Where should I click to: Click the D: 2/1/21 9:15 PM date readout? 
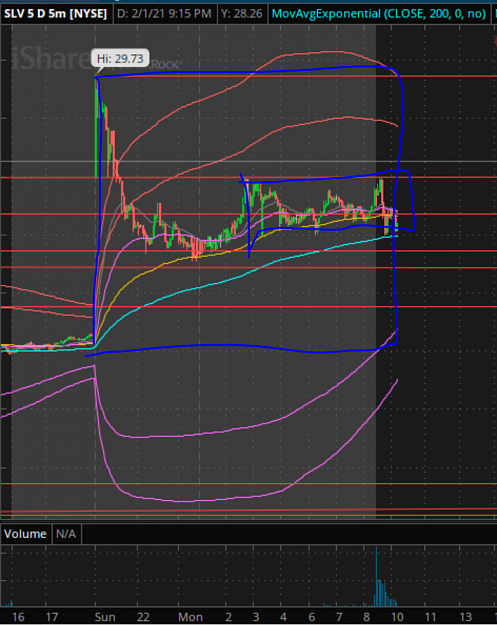click(x=164, y=14)
